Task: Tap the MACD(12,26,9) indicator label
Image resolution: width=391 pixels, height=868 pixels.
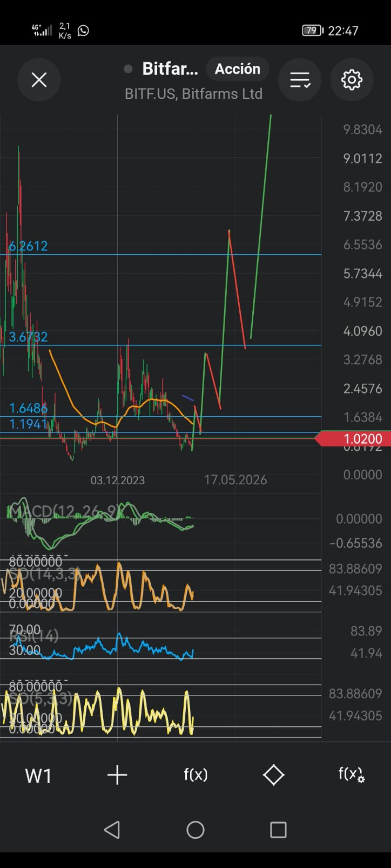Action: click(62, 511)
